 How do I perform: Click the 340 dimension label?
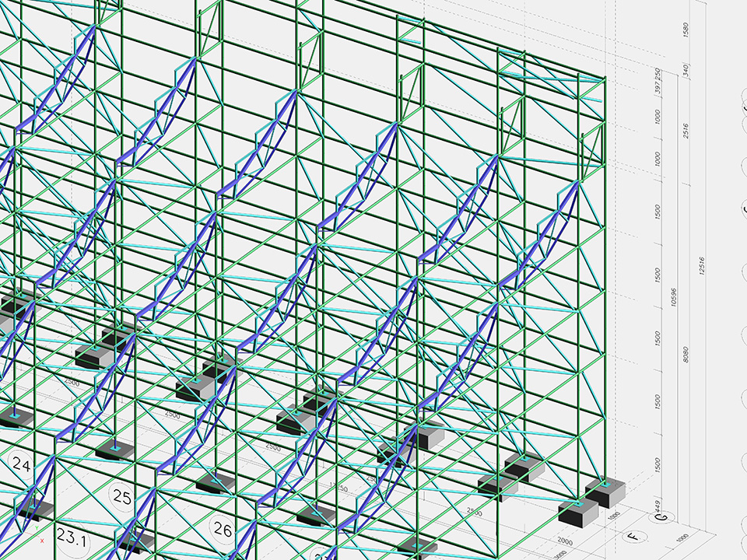[x=686, y=72]
